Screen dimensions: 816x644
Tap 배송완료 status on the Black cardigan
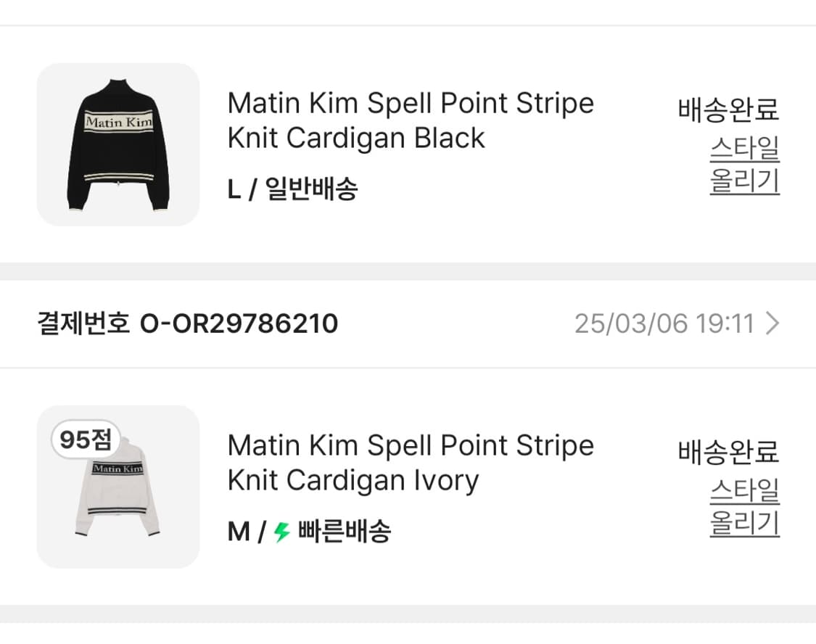[728, 110]
